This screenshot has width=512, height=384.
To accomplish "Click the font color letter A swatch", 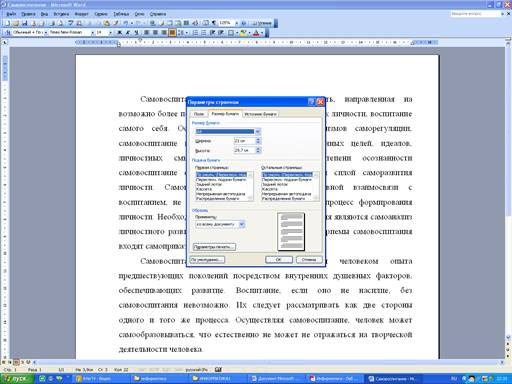I will coord(256,32).
